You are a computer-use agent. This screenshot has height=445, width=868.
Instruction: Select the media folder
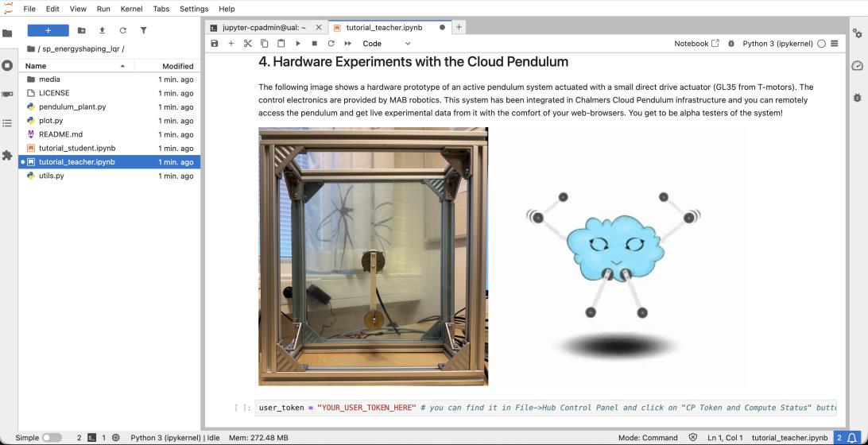[110, 79]
